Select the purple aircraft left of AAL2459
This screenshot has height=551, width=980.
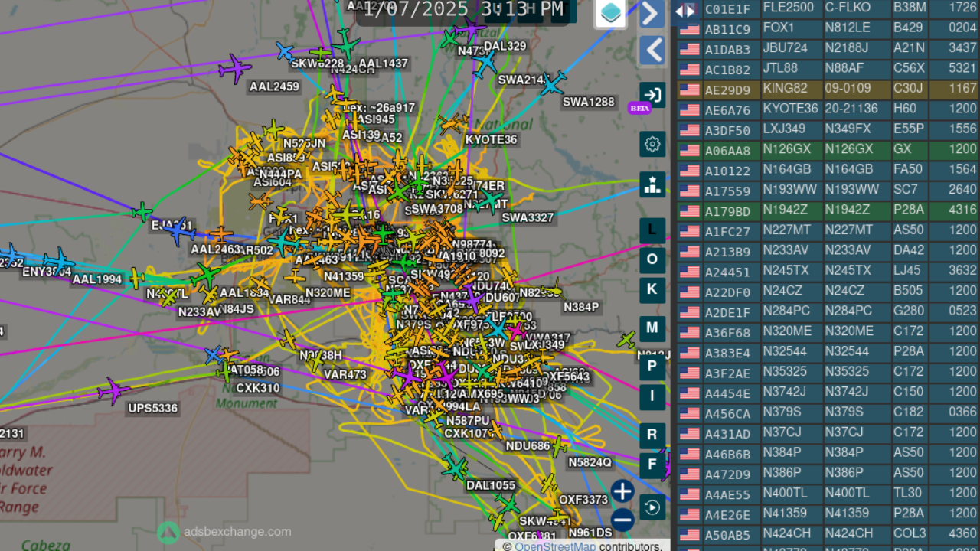point(234,69)
